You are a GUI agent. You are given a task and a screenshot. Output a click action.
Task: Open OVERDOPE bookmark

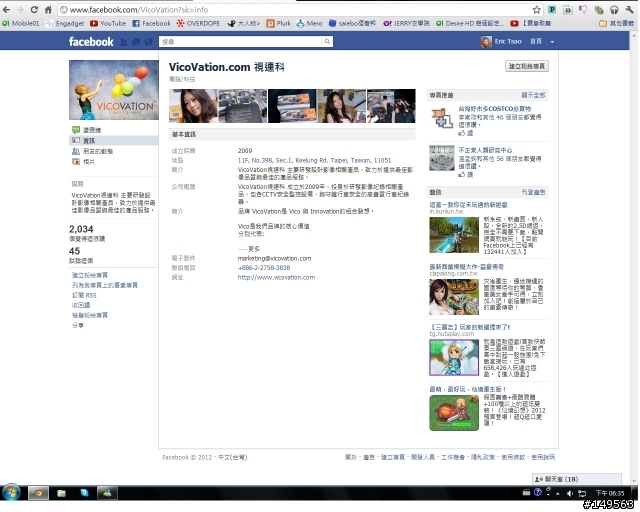tap(198, 24)
